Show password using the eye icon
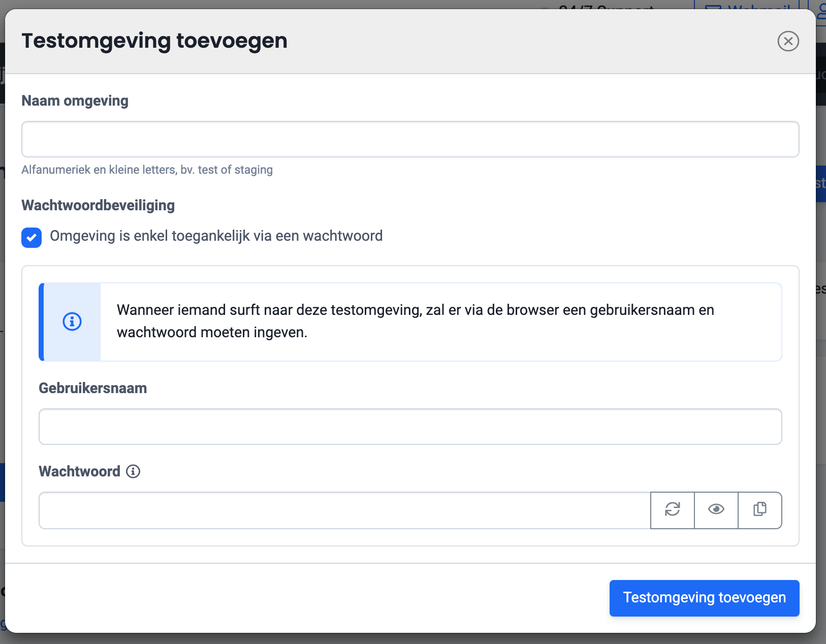This screenshot has width=826, height=644. point(716,510)
